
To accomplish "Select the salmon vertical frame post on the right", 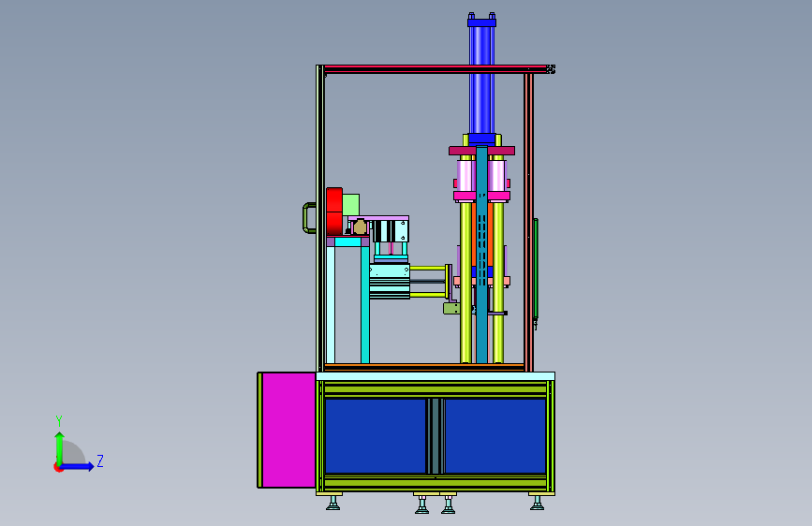I will coord(528,223).
